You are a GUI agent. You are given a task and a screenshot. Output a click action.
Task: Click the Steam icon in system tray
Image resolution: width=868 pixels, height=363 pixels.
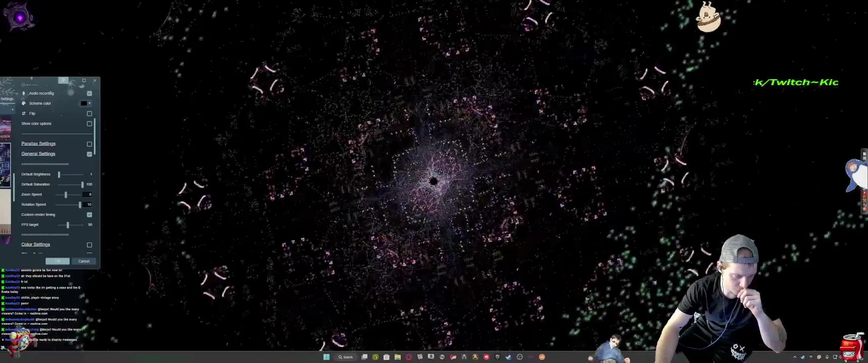tap(803, 357)
